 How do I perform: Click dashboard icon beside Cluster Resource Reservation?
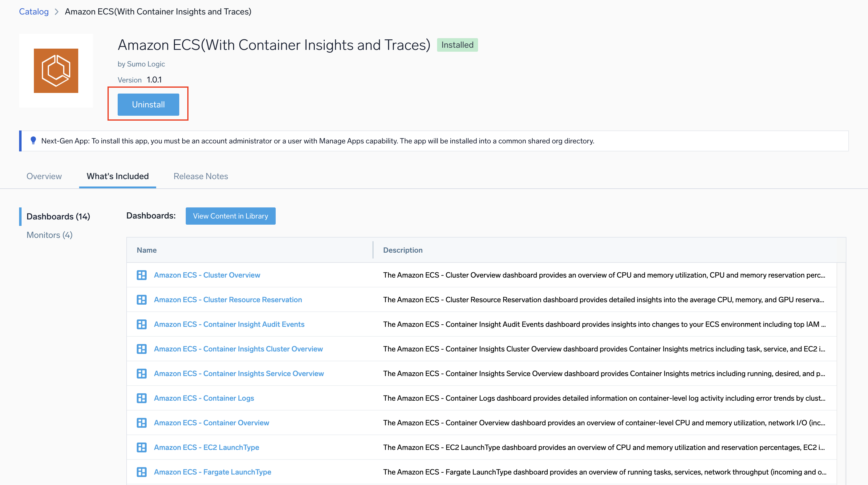141,299
